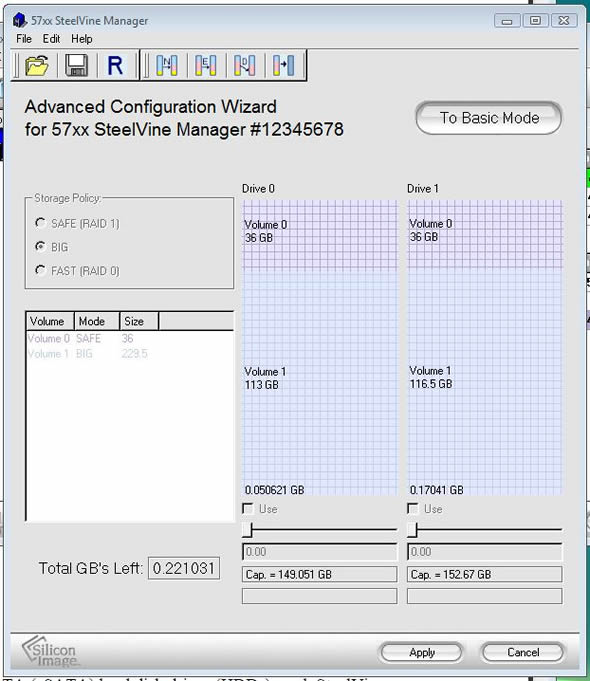The width and height of the screenshot is (590, 681).
Task: Maximize the SteelVine Manager window
Action: click(535, 20)
